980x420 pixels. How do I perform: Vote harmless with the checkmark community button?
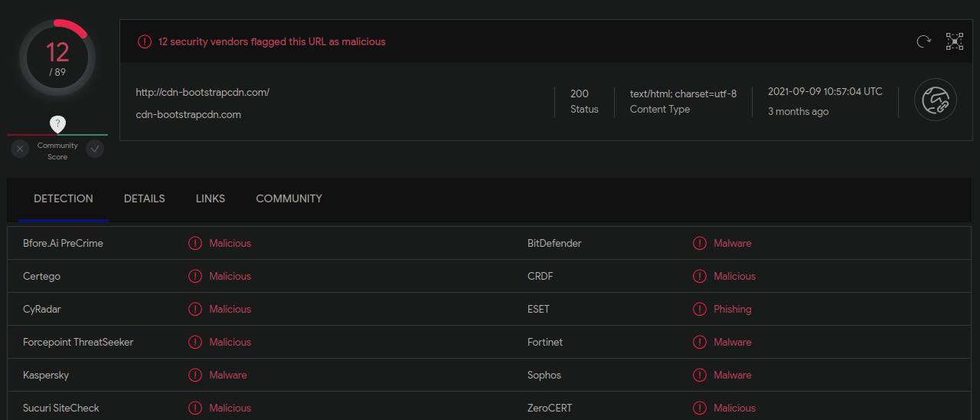click(95, 149)
